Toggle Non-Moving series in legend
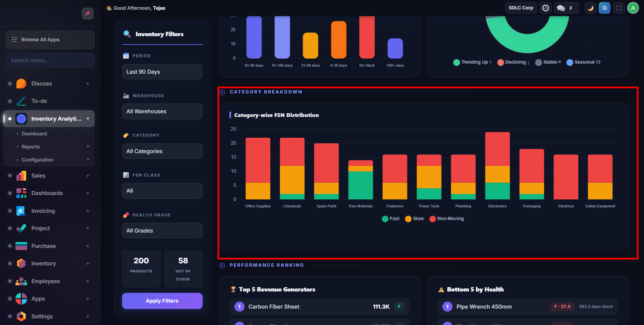644x325 pixels. (447, 219)
